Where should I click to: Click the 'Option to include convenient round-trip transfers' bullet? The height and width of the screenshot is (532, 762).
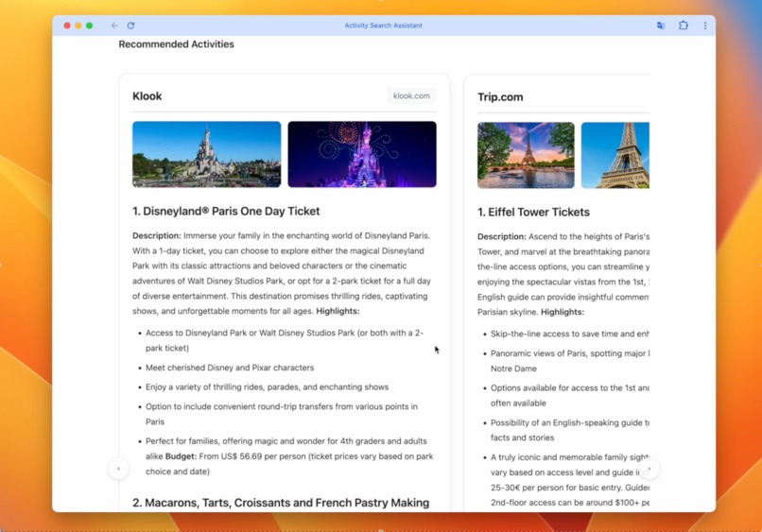point(282,414)
